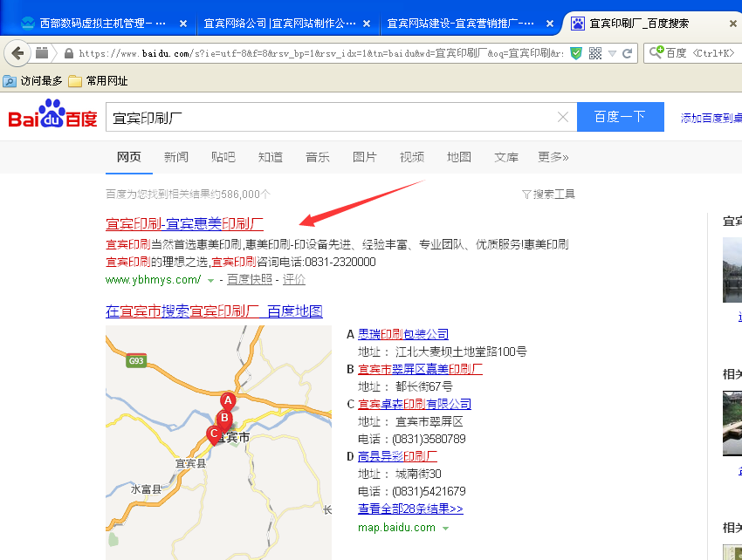Viewport: 742px width, 560px height.
Task: Click the 添加百度到桌面 link
Action: (711, 119)
